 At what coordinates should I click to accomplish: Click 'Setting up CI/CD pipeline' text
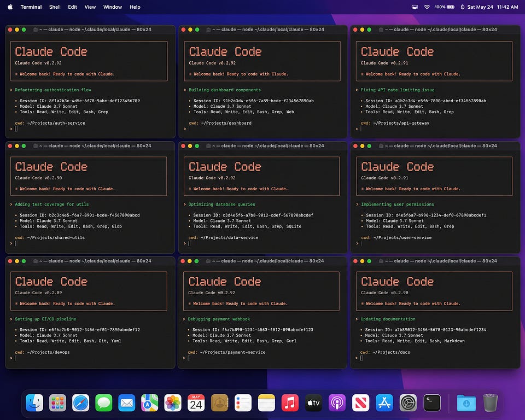pyautogui.click(x=45, y=319)
